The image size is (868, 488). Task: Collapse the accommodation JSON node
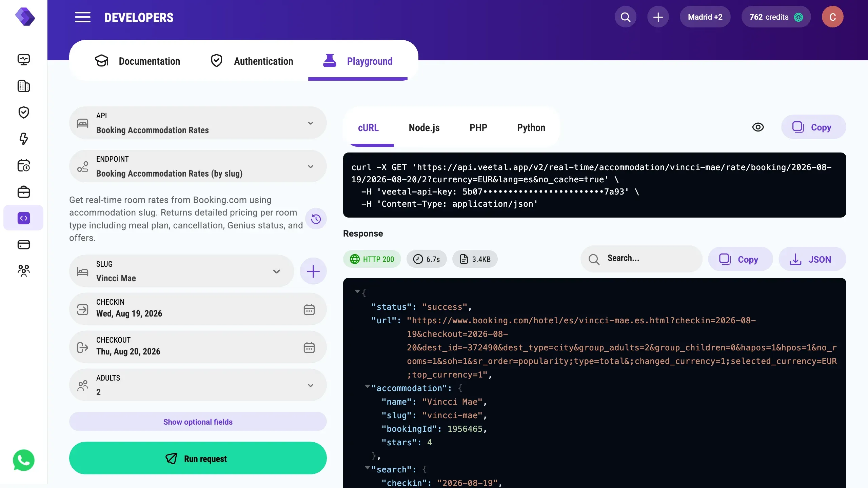click(x=367, y=386)
